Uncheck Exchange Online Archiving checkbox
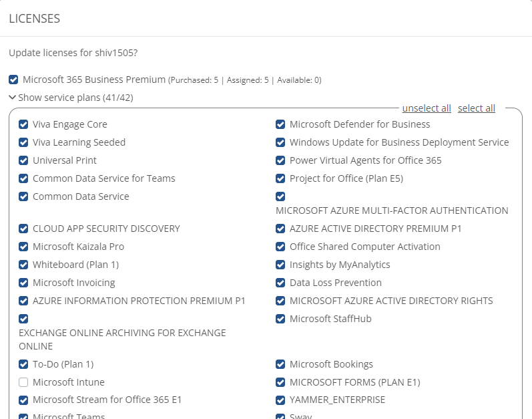The height and width of the screenshot is (419, 532). coord(23,319)
